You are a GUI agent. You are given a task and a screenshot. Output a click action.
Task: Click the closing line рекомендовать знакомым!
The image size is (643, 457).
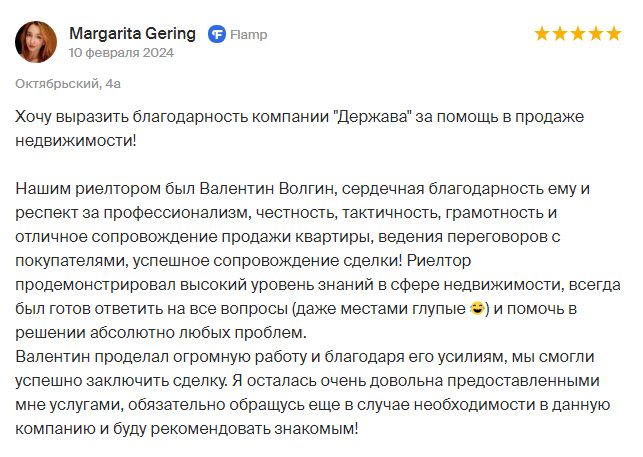[x=255, y=429]
